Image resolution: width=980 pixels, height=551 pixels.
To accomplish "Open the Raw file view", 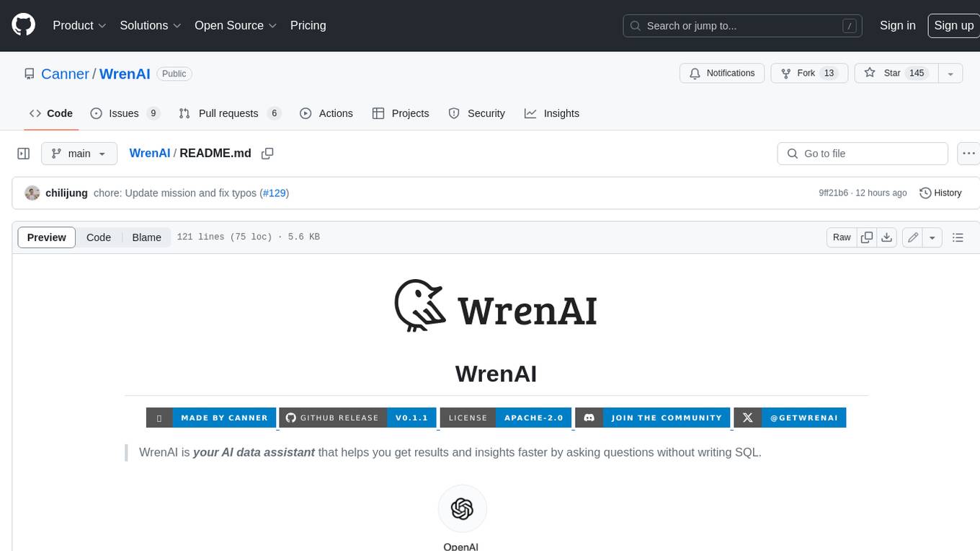I will pos(842,237).
